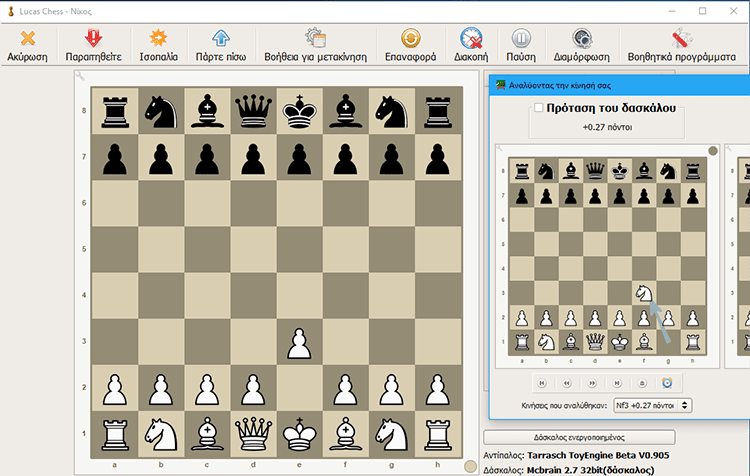The image size is (750, 476).
Task: Step forward one move in tutor panel
Action: tap(592, 383)
